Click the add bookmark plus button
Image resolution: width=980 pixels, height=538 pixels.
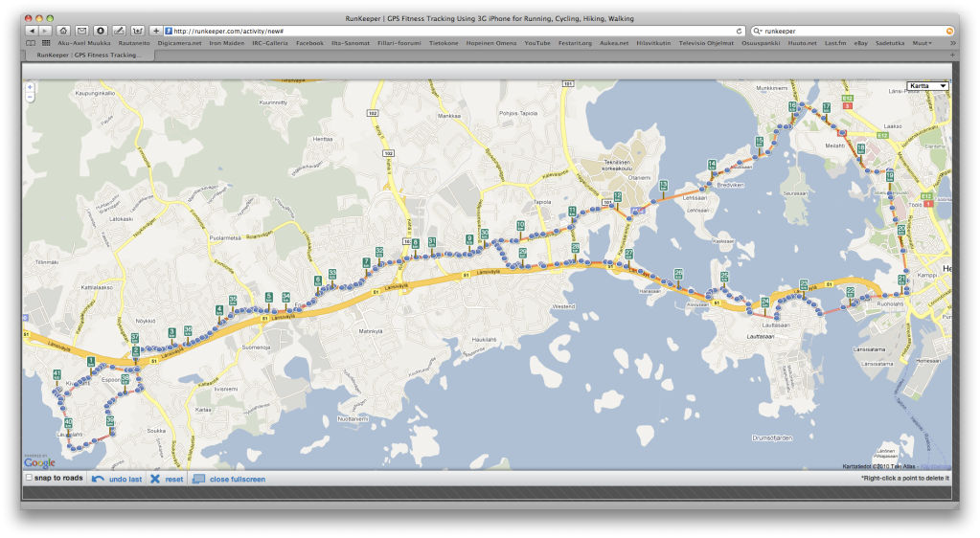coord(156,31)
